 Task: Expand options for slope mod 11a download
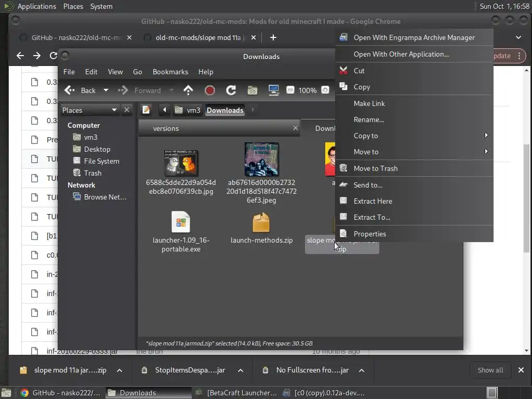pos(119,370)
